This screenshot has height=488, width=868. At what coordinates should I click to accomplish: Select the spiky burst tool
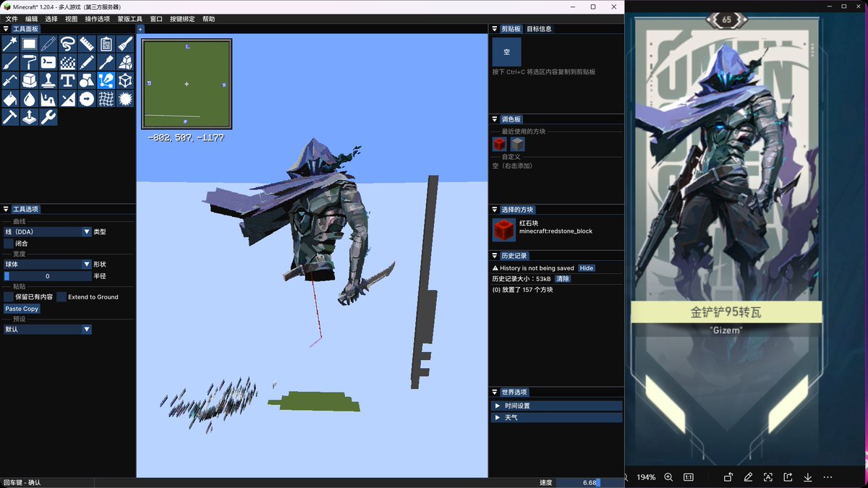click(x=125, y=98)
